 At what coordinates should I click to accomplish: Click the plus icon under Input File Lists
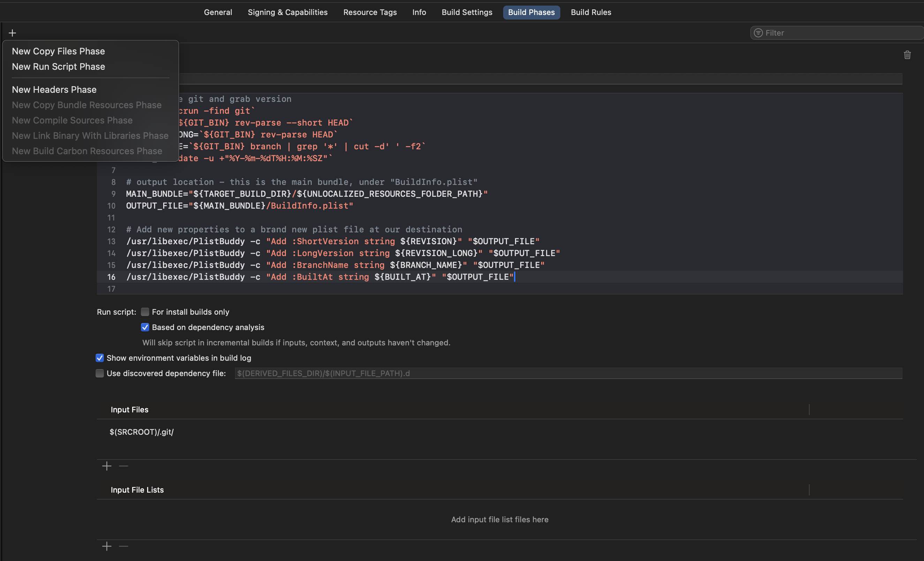click(107, 546)
